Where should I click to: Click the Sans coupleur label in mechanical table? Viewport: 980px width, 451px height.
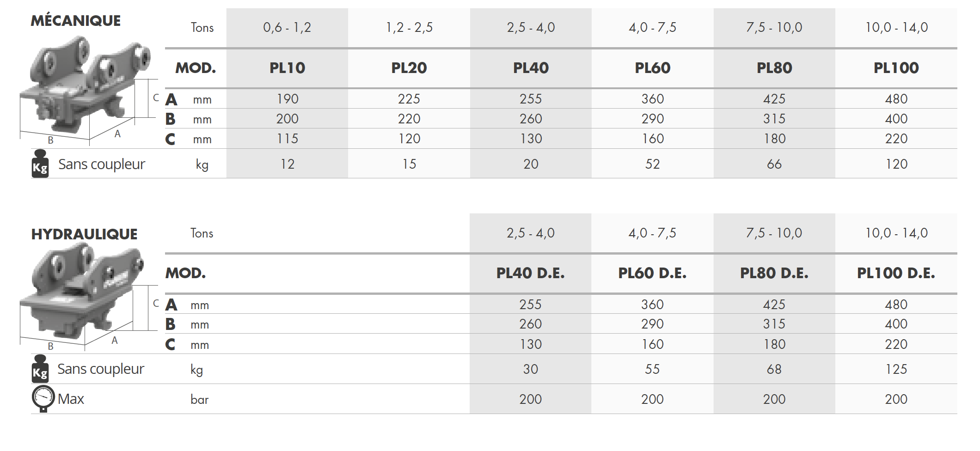coord(102,165)
